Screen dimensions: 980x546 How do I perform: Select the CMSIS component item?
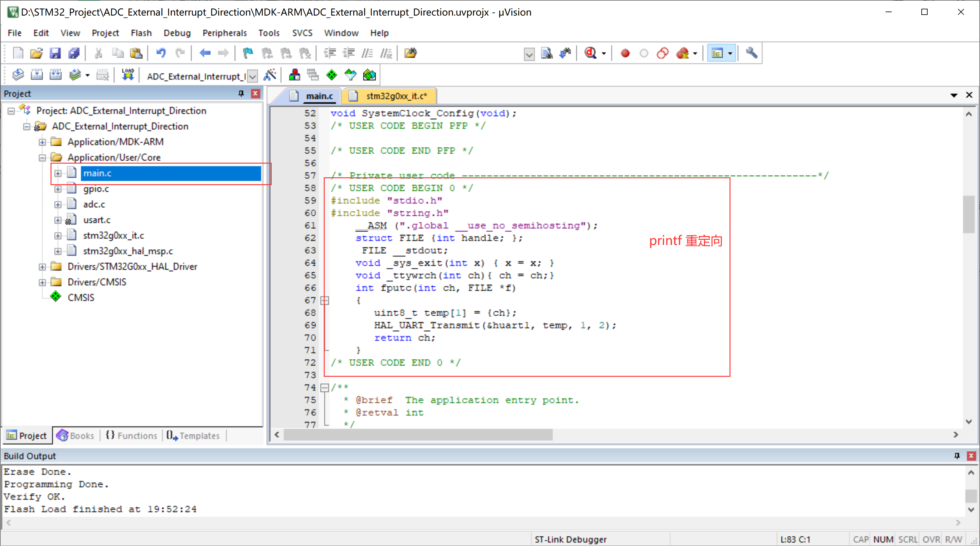tap(81, 298)
